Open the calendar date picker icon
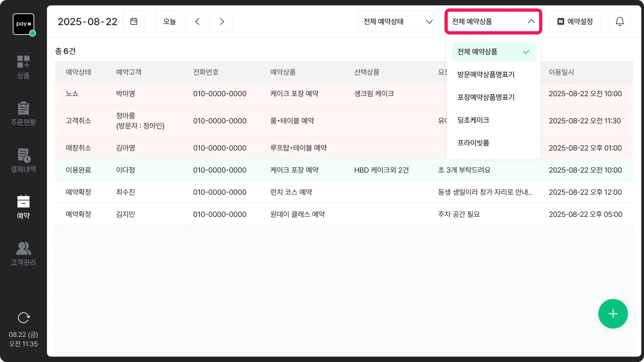644x362 pixels. point(134,21)
